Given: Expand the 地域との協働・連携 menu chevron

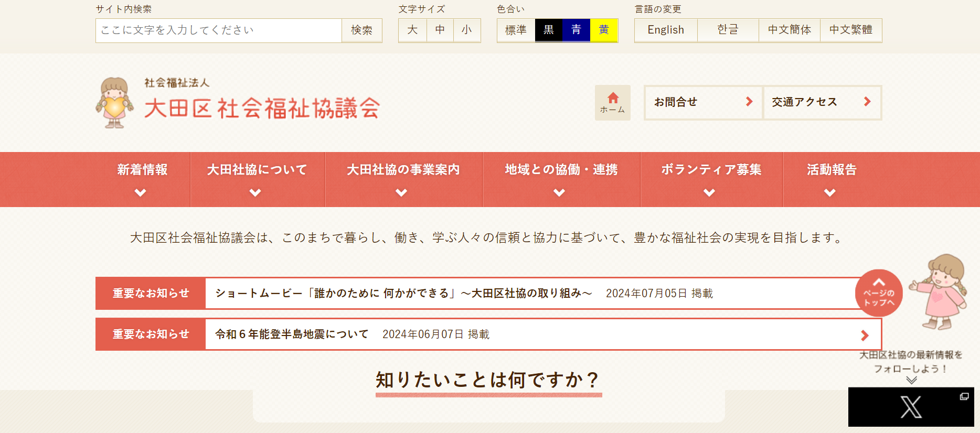Looking at the screenshot, I should coord(559,193).
